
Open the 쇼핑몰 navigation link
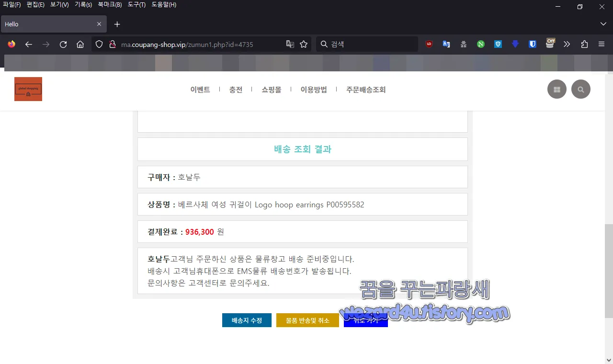pos(272,90)
